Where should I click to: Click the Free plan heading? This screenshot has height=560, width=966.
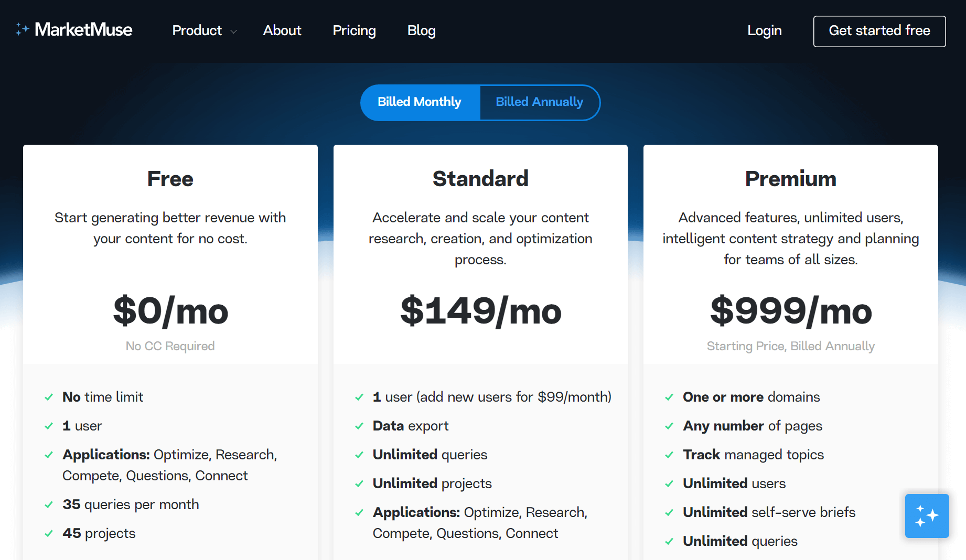[x=170, y=179]
